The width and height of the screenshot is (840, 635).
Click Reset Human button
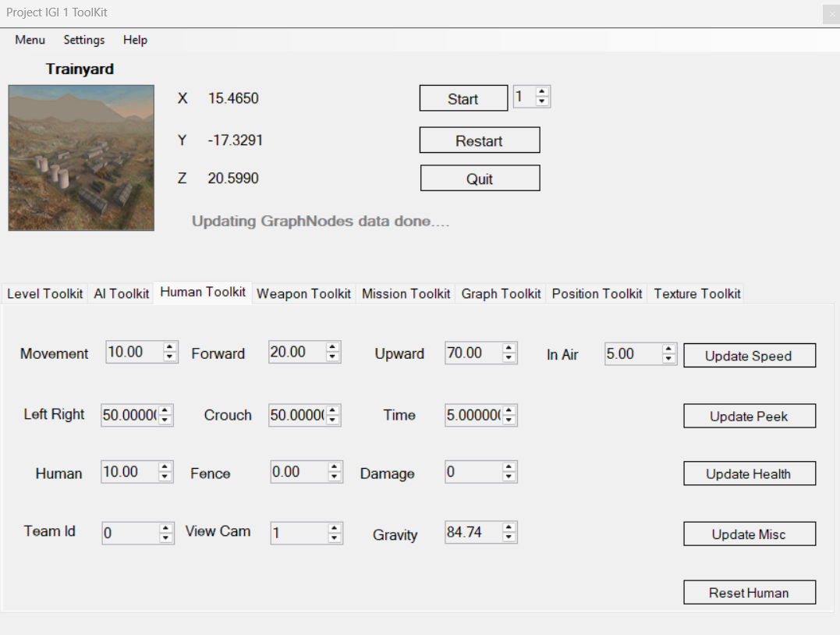[749, 593]
